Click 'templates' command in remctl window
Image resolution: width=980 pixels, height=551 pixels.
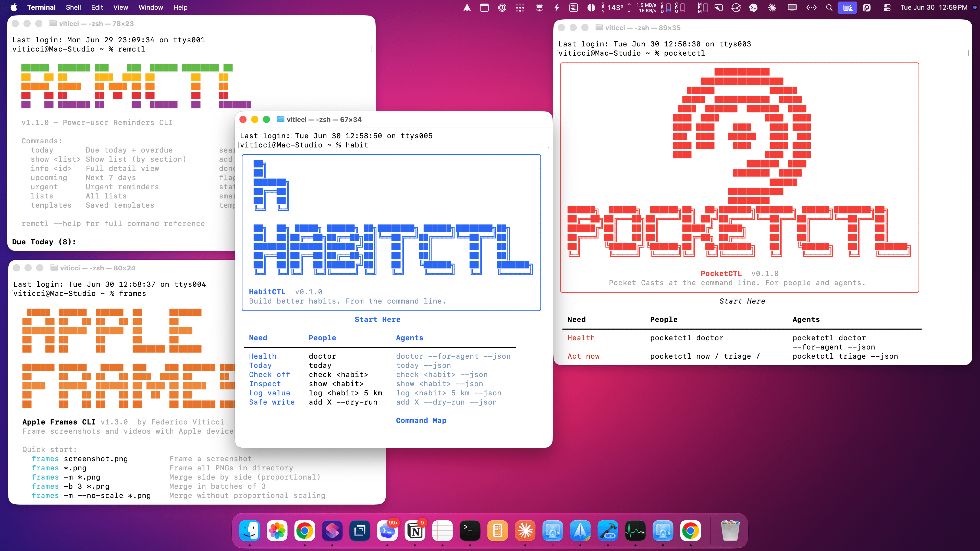[x=51, y=205]
